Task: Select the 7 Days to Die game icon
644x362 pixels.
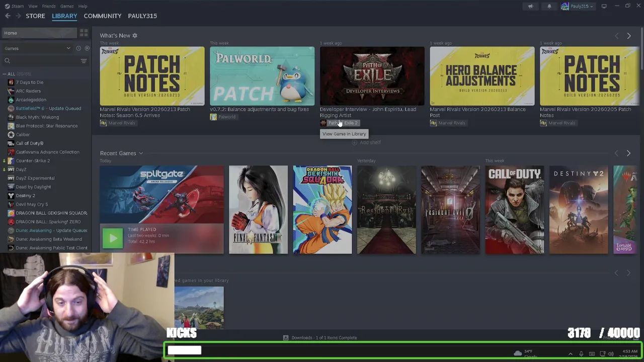Action: (x=11, y=82)
